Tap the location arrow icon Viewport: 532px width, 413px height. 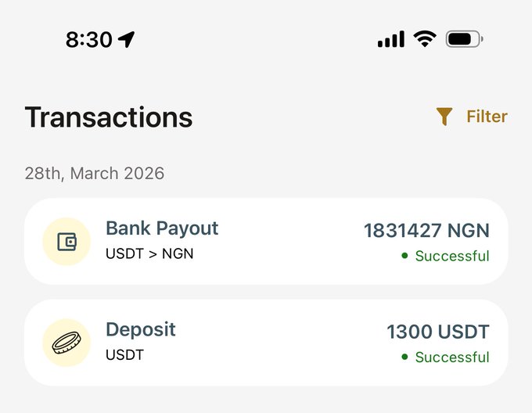tap(126, 40)
